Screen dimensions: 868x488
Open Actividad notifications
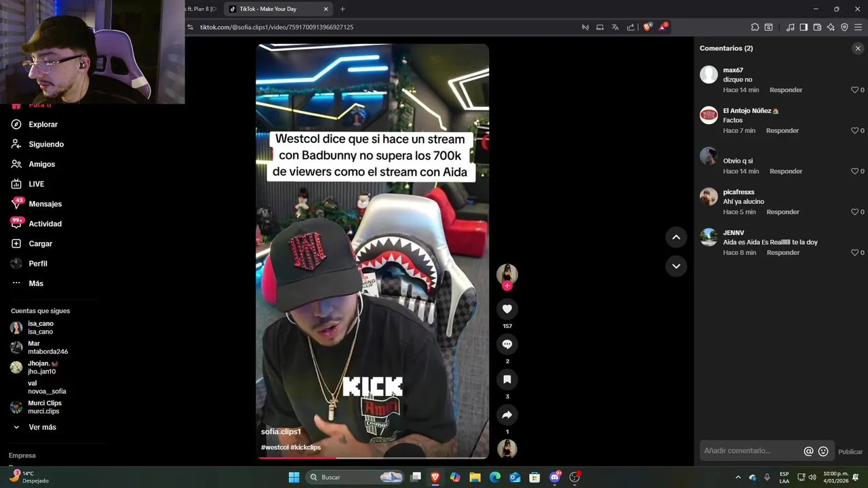click(36, 224)
